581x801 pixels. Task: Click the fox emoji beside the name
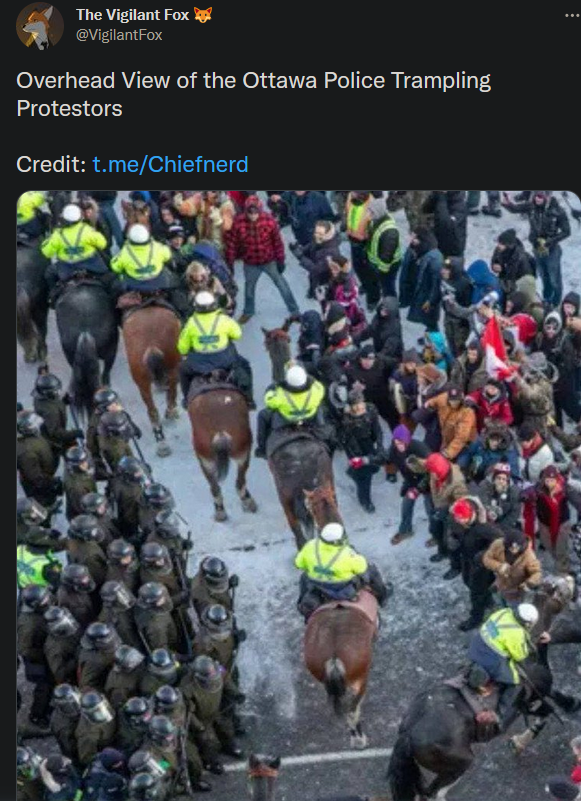pyautogui.click(x=203, y=15)
